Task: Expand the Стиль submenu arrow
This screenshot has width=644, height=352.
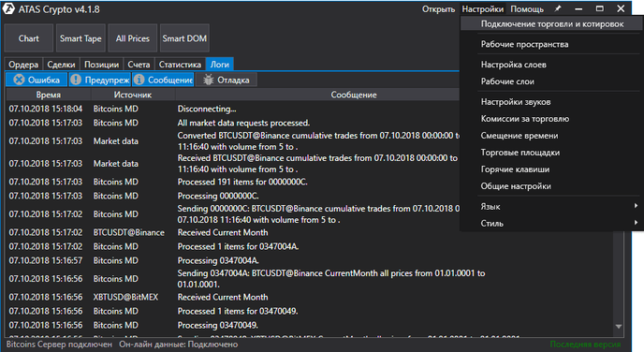Action: [x=636, y=223]
